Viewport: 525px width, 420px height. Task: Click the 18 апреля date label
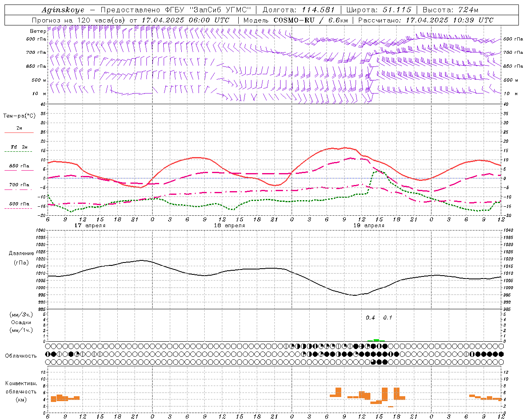(x=229, y=226)
